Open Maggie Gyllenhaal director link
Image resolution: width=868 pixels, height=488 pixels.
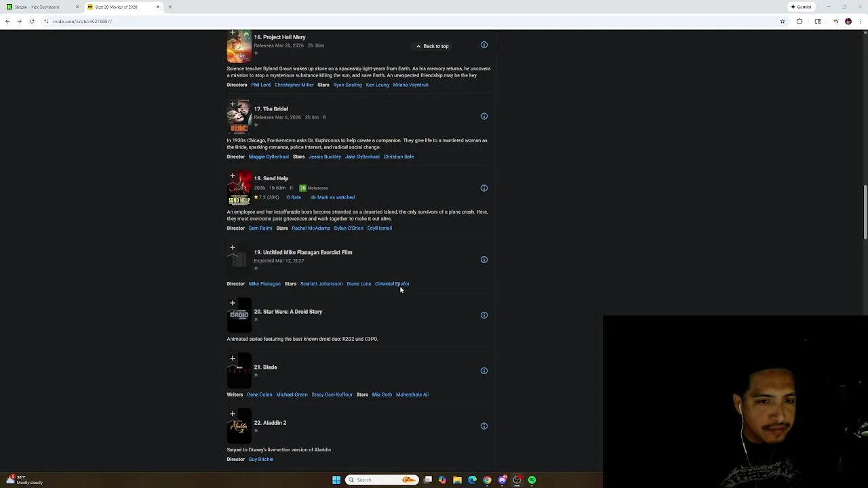pos(269,157)
